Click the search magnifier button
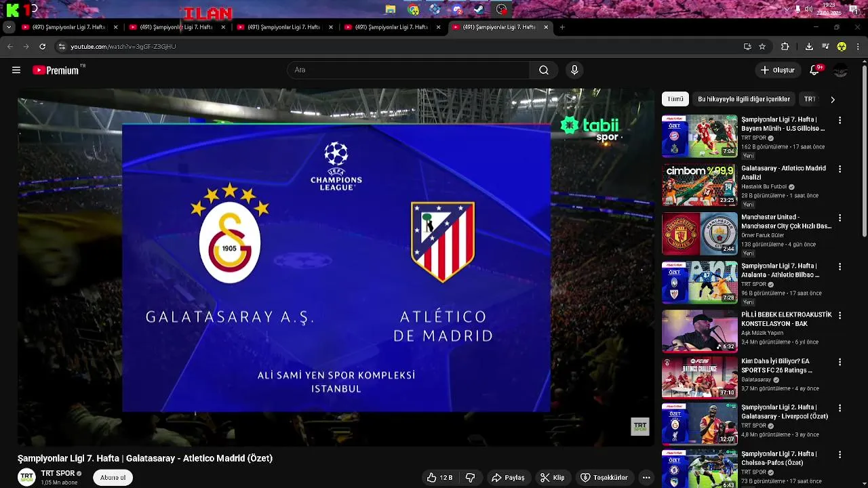 coord(543,70)
